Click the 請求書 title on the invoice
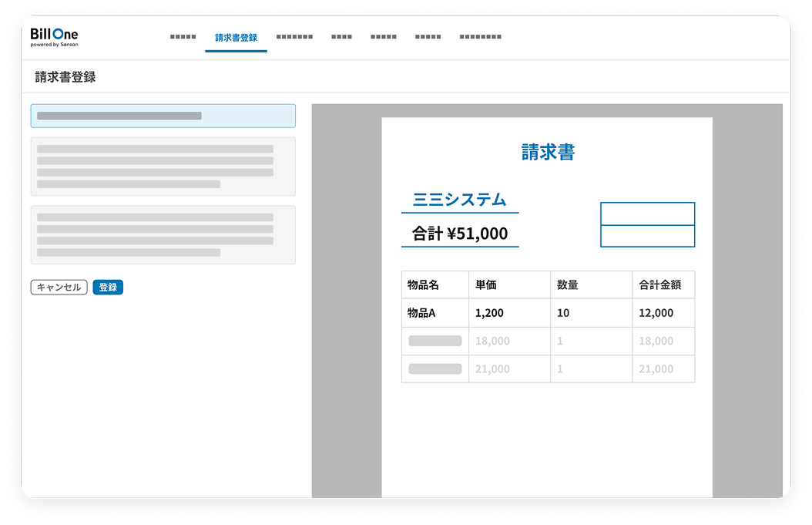This screenshot has width=812, height=525. (548, 152)
